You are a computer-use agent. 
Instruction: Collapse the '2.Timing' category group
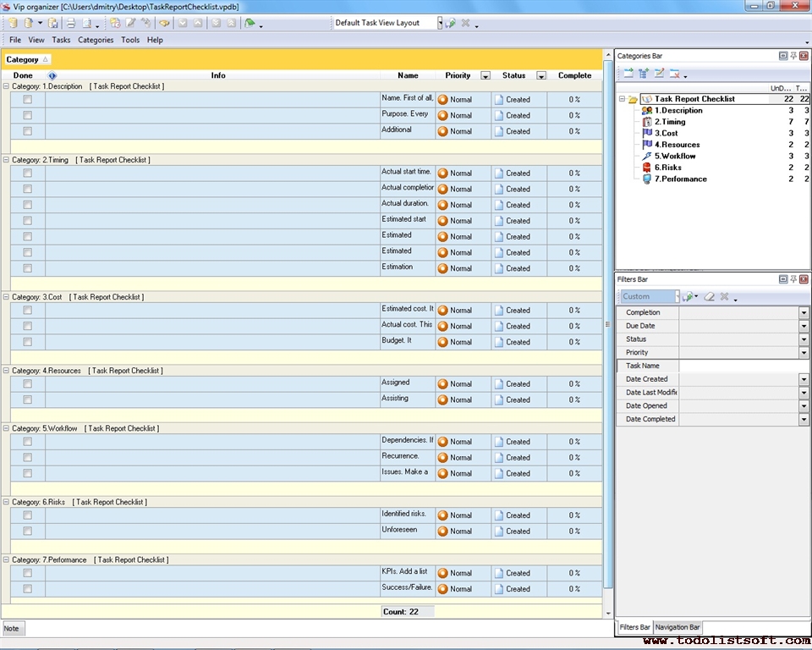[7, 159]
